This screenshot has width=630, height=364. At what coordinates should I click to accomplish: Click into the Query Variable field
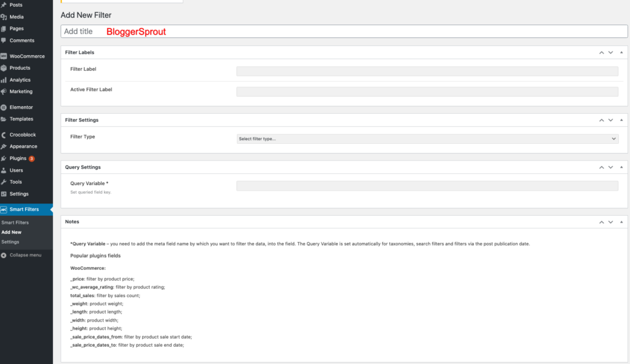pyautogui.click(x=427, y=186)
